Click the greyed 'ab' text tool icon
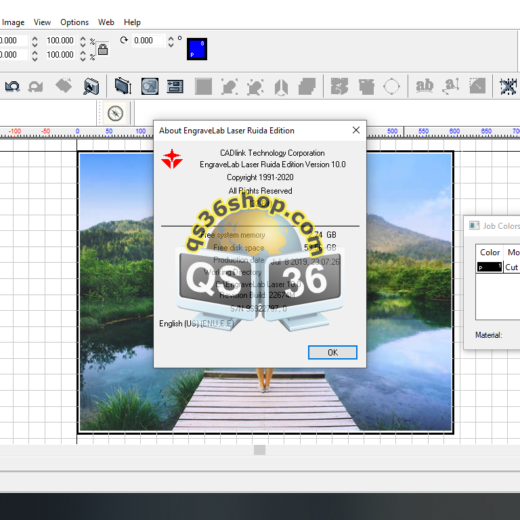 [424, 86]
